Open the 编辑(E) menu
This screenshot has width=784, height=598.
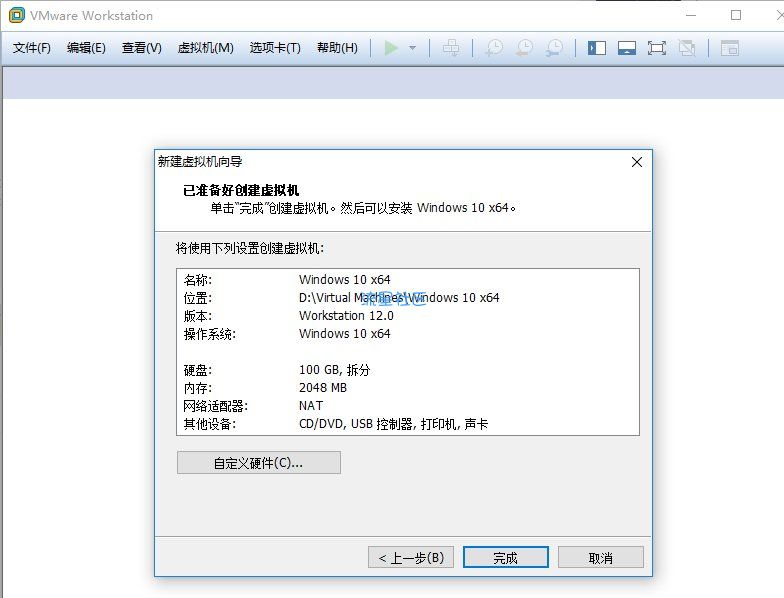[86, 48]
